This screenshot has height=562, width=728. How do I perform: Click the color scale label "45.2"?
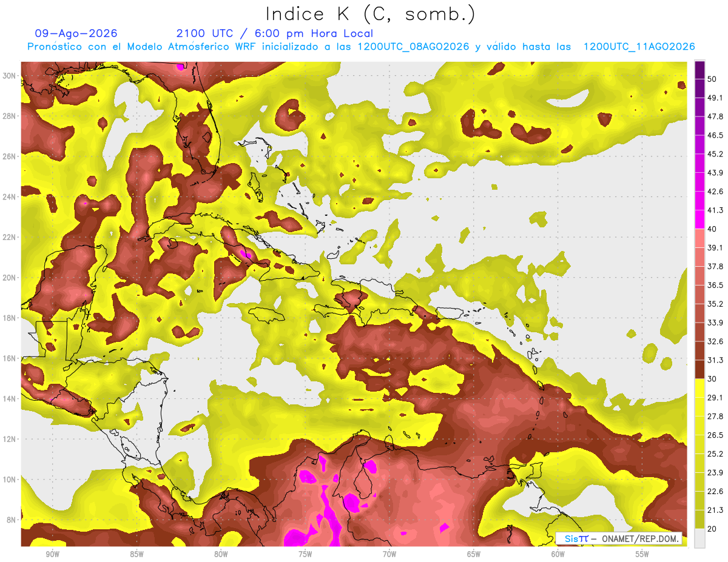(715, 154)
